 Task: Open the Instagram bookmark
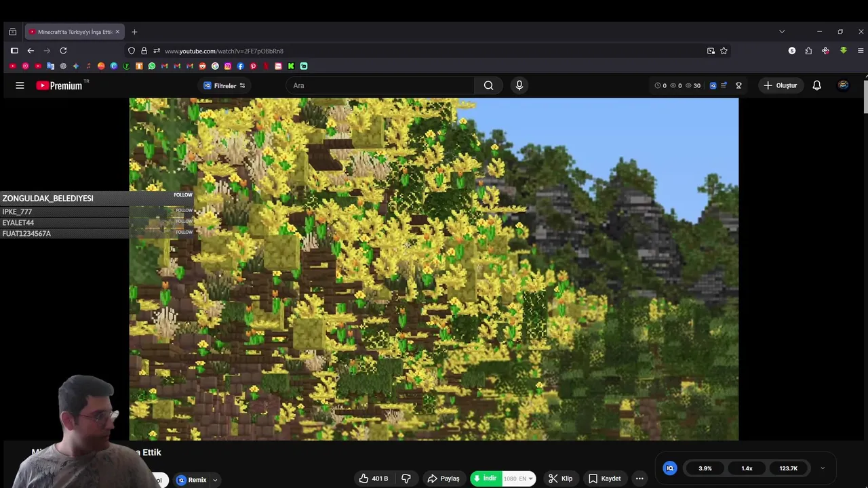(228, 66)
